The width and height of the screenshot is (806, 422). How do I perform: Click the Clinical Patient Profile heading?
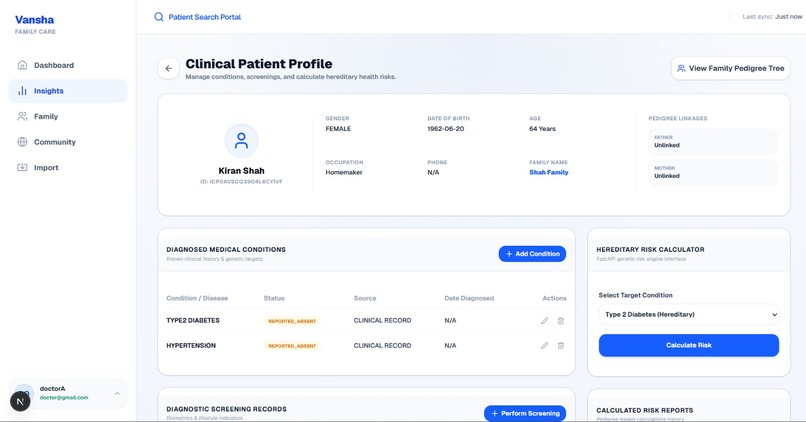(x=259, y=64)
